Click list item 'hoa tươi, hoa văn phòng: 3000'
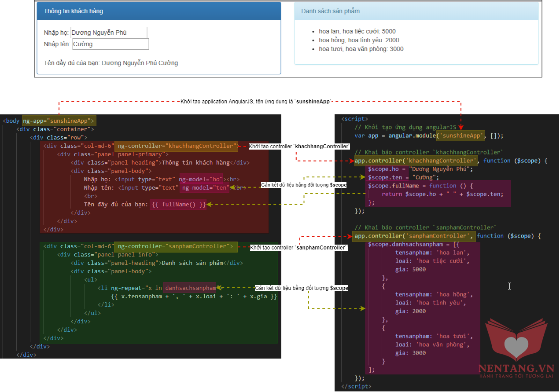Viewport: 560px width, 392px height. pos(361,49)
